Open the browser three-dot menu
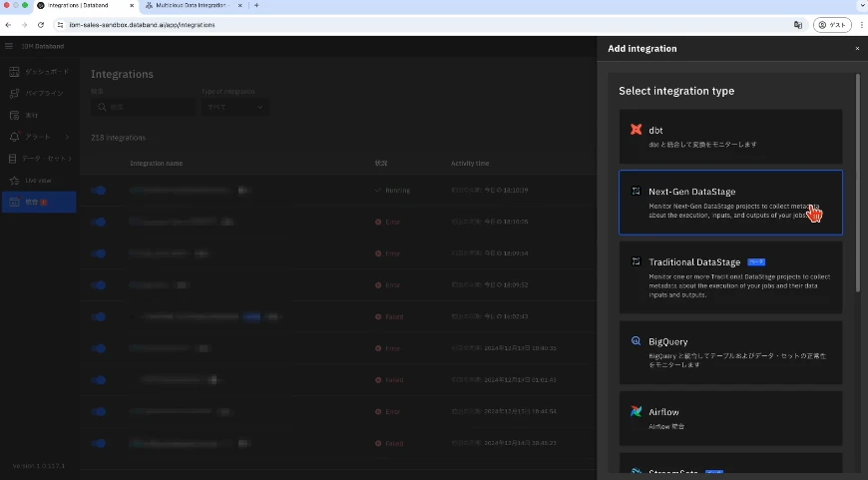Viewport: 868px width, 480px height. pos(861,25)
